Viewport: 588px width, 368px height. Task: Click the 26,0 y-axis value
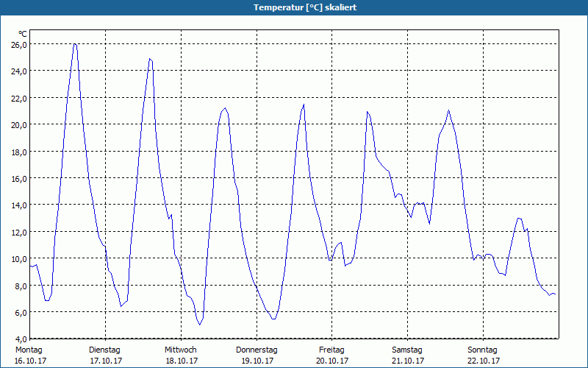coord(20,44)
